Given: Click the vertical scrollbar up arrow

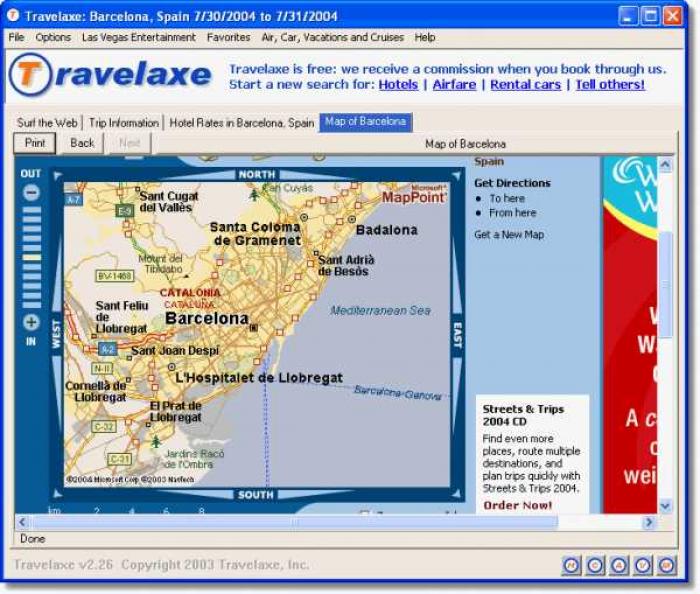Looking at the screenshot, I should pos(665,164).
